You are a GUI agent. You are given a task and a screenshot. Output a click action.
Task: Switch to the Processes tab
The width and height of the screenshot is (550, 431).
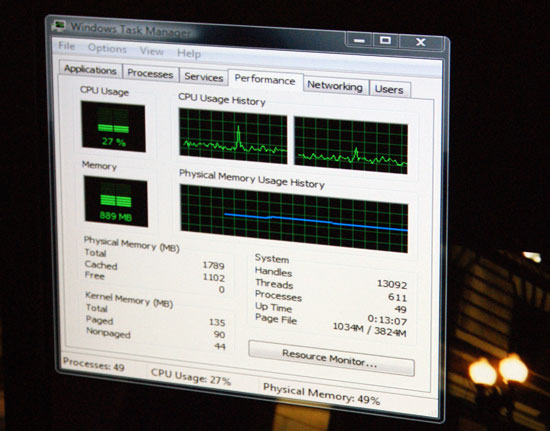point(150,74)
